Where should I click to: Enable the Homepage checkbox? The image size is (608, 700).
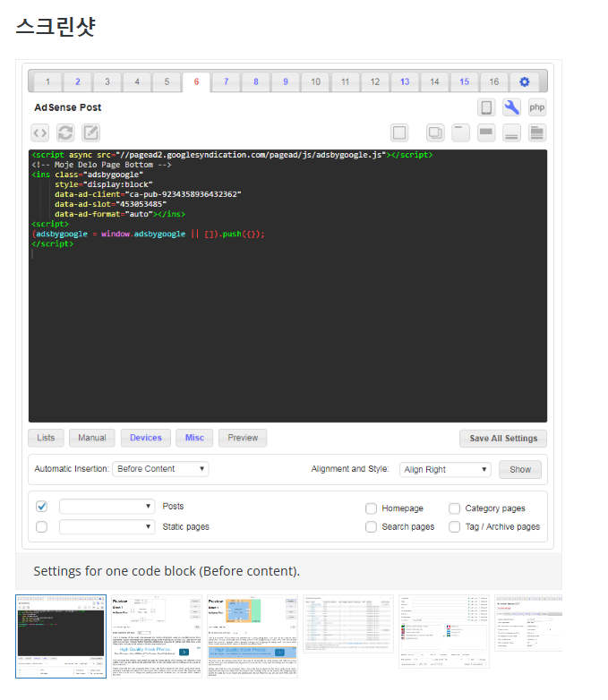tap(371, 508)
